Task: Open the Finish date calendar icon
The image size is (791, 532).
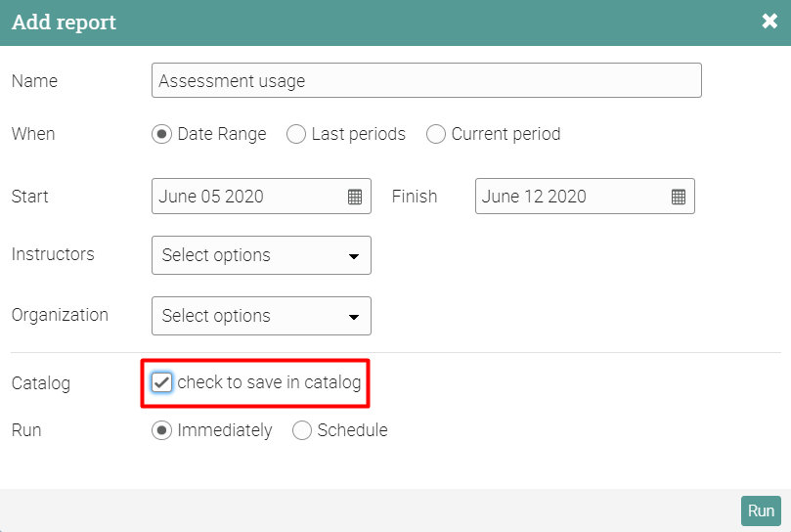Action: pos(679,197)
